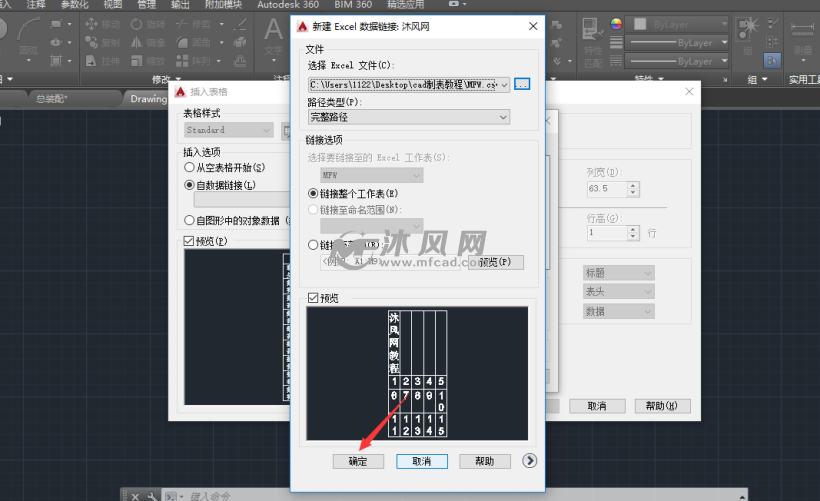
Task: Click the 圆弧 (Arc) drawing tool
Action: coord(28,36)
